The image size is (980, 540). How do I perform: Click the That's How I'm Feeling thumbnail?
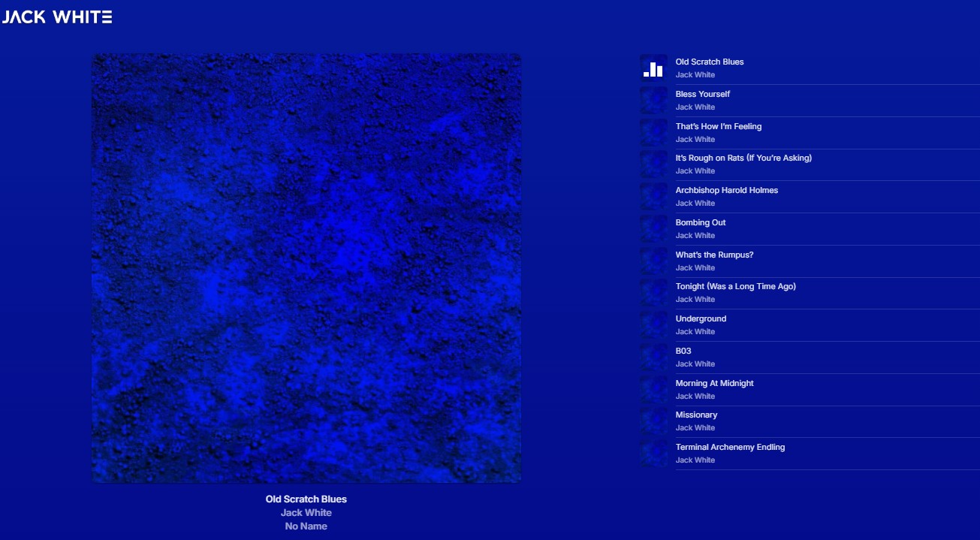[653, 132]
